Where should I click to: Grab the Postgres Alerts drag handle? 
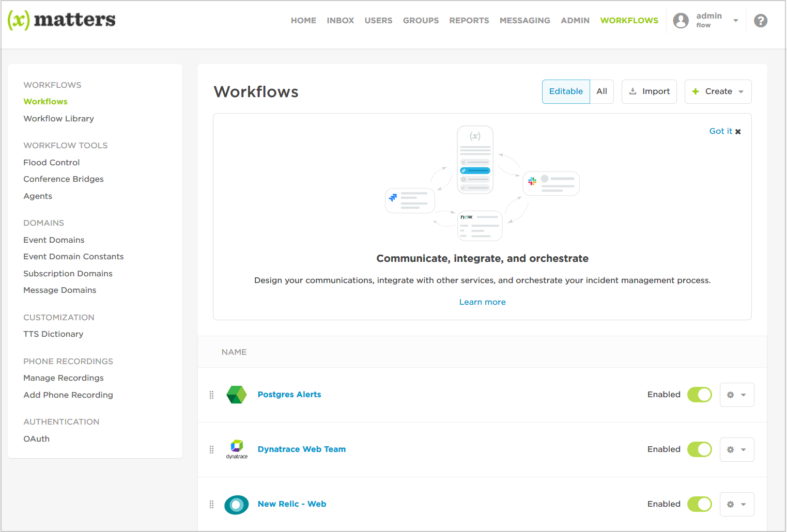coord(211,395)
